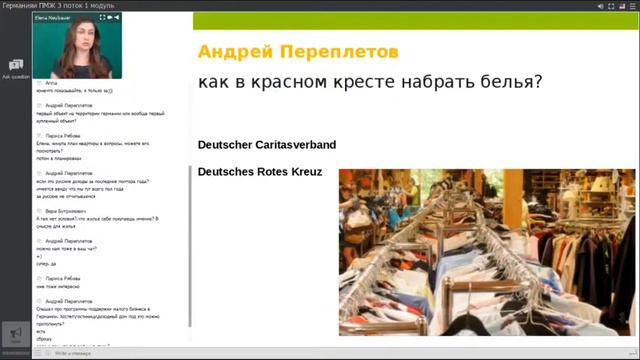This screenshot has height=360, width=640.
Task: Click the yellow 'Андрей Переплетов' slide heading
Action: pos(298,52)
